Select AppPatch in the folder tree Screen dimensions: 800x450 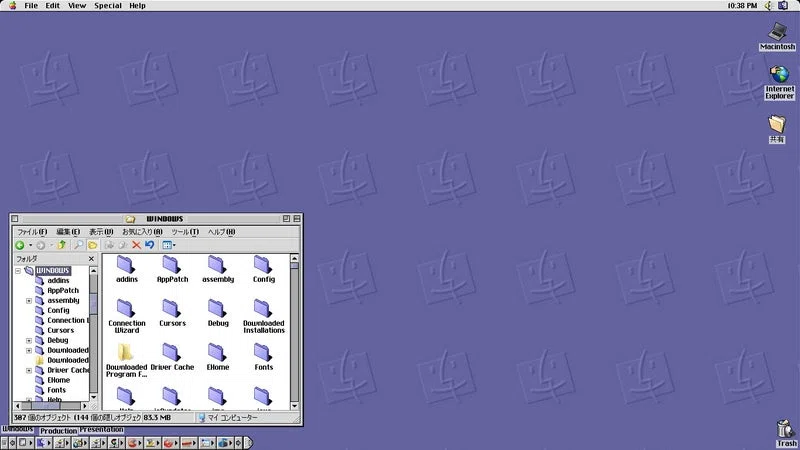pyautogui.click(x=63, y=290)
